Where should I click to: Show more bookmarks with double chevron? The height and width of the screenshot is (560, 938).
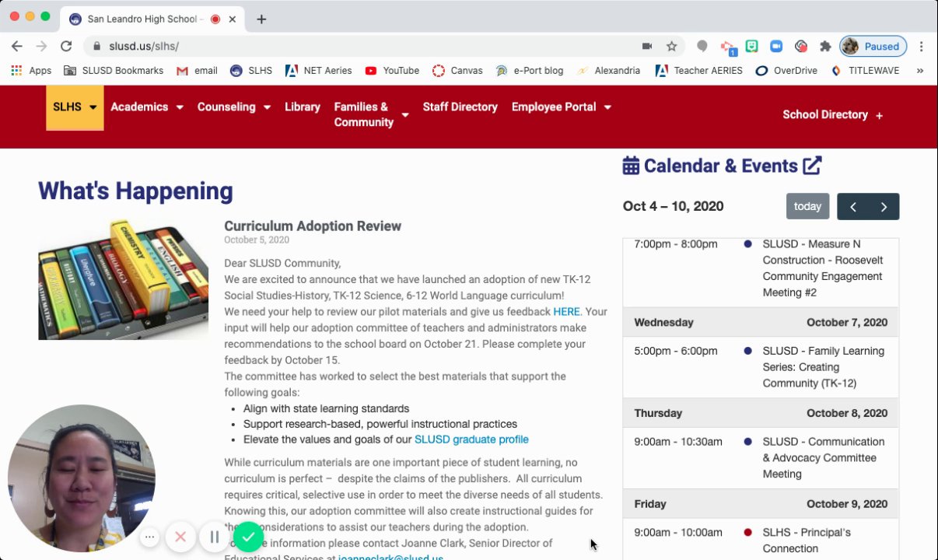pyautogui.click(x=920, y=71)
